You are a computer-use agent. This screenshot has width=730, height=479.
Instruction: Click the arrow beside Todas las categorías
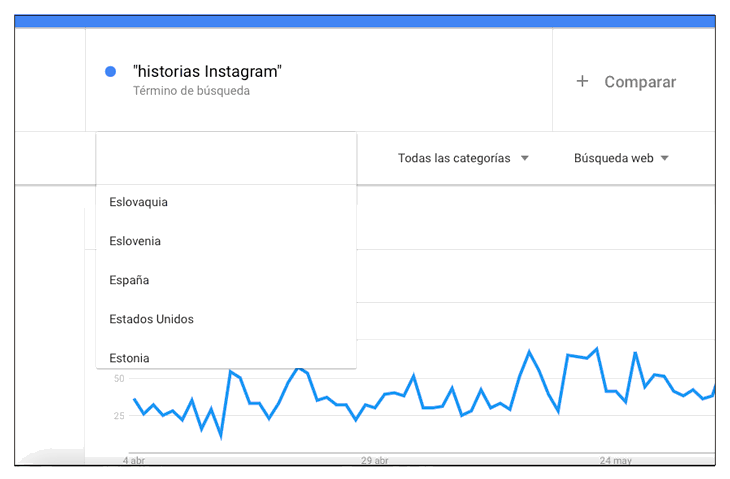click(525, 158)
